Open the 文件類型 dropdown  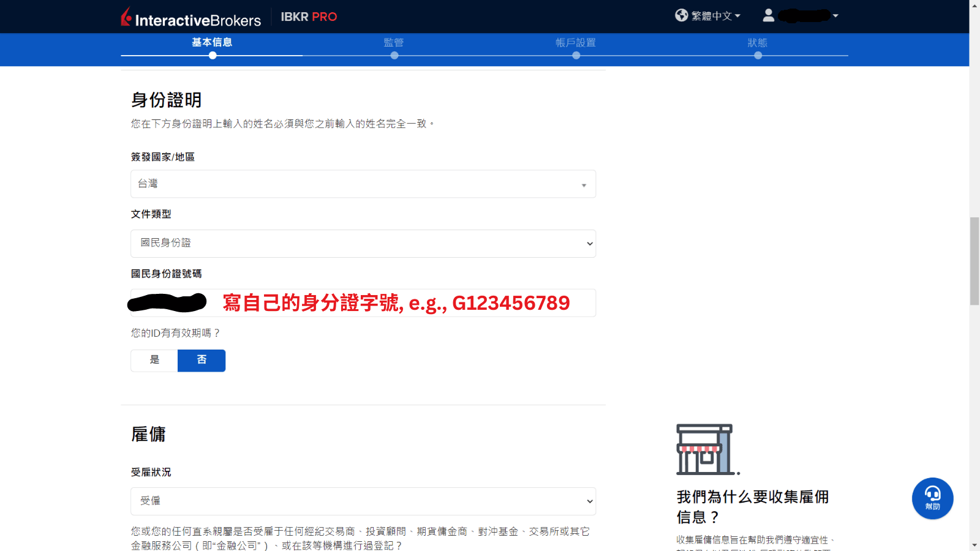[363, 243]
